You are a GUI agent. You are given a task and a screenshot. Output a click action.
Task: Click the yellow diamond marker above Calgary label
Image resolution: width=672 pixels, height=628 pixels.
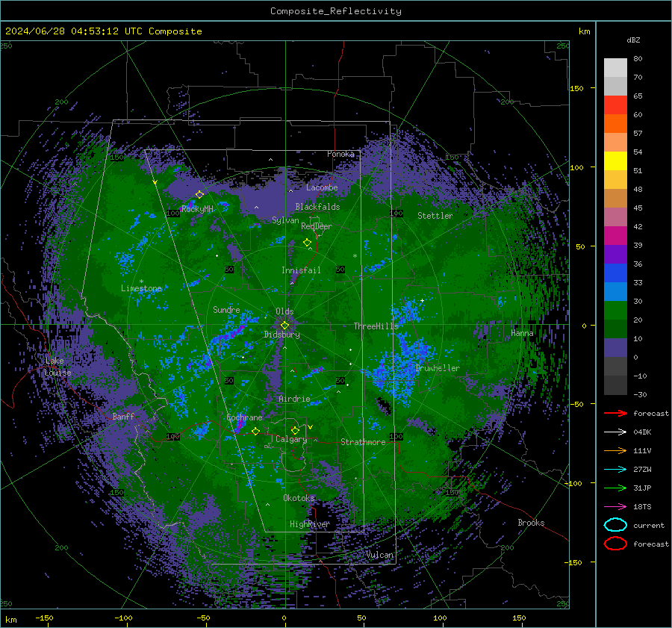(x=295, y=430)
